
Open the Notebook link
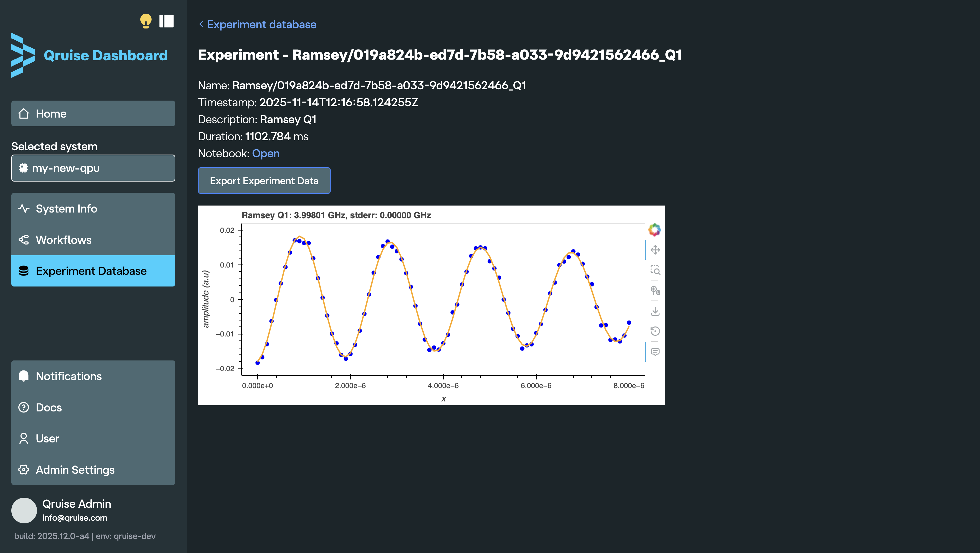266,153
